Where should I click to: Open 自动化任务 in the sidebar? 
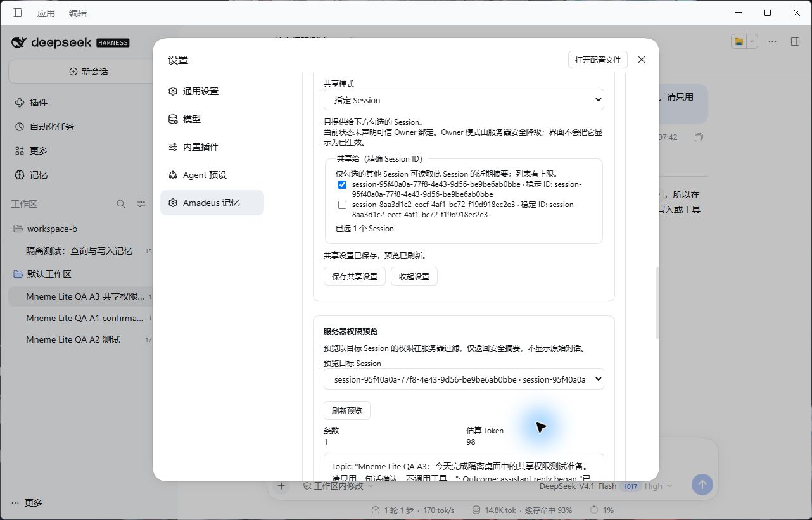[52, 127]
